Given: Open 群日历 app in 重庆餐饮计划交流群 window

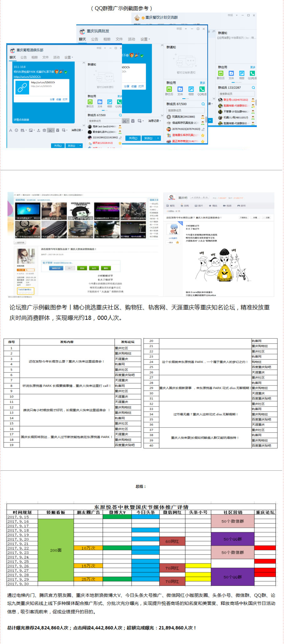Looking at the screenshot, I should click(x=221, y=73).
